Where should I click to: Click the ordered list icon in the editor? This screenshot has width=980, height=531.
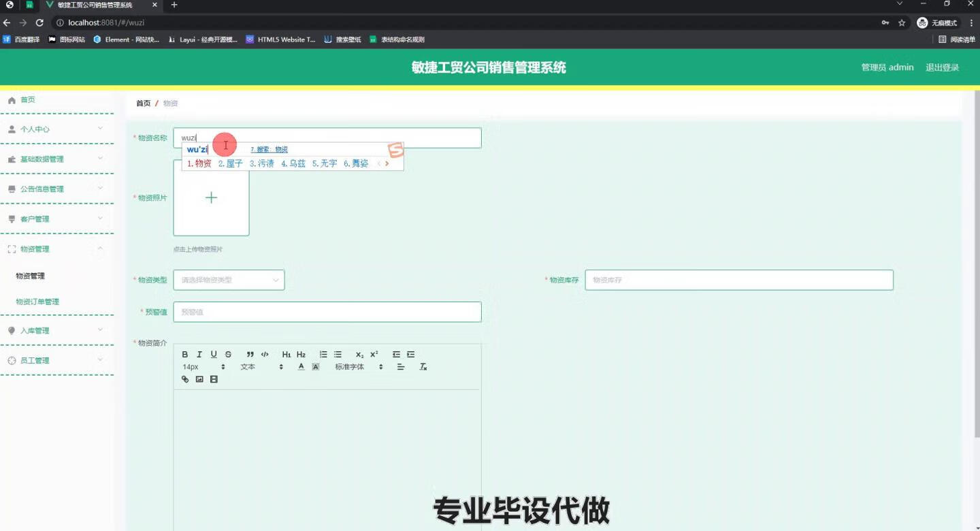(x=323, y=354)
